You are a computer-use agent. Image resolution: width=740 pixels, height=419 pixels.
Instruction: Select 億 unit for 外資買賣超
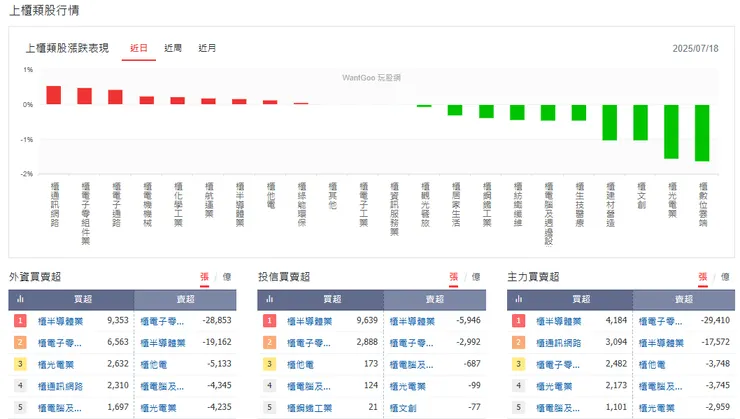click(227, 277)
